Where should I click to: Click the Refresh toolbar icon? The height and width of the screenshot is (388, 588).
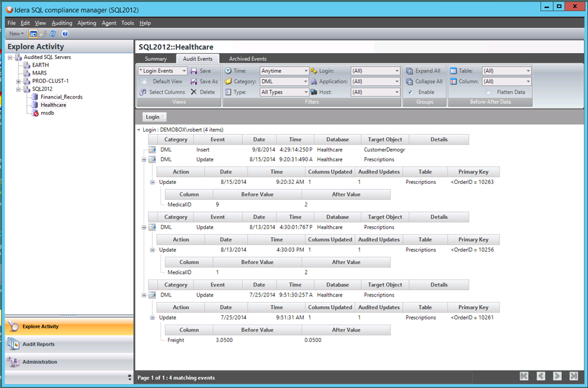click(53, 34)
